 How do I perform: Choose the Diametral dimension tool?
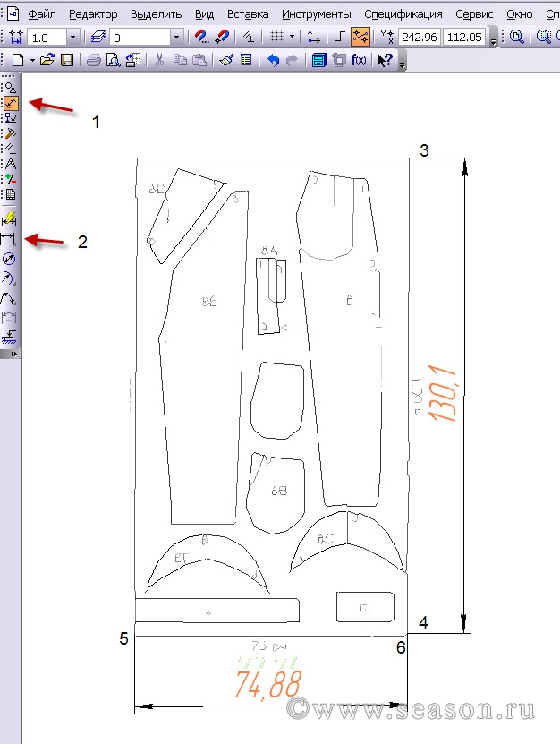10,259
